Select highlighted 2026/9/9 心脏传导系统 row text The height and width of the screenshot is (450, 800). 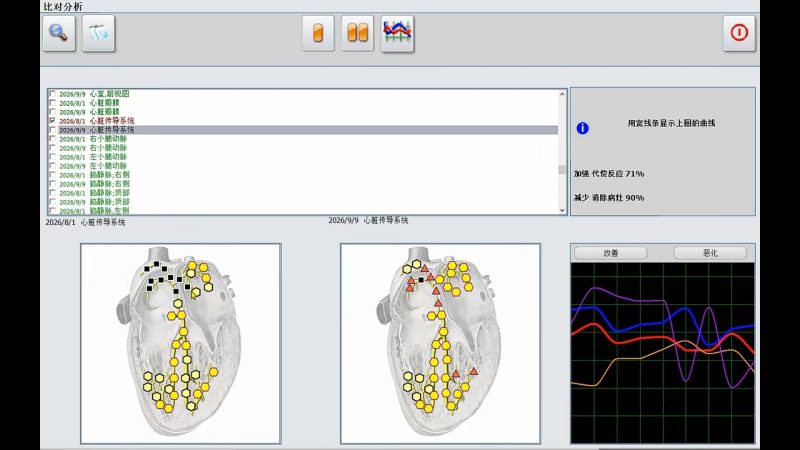(96, 130)
